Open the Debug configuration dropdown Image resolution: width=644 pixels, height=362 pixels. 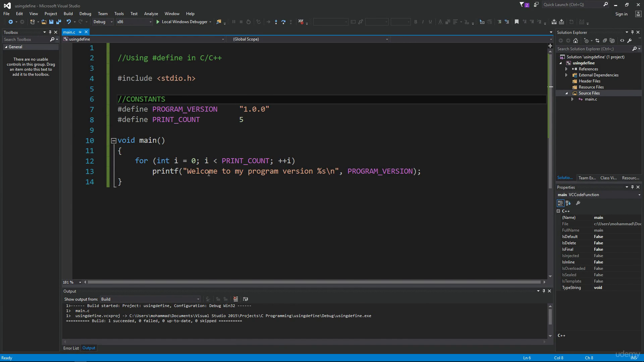coord(103,22)
